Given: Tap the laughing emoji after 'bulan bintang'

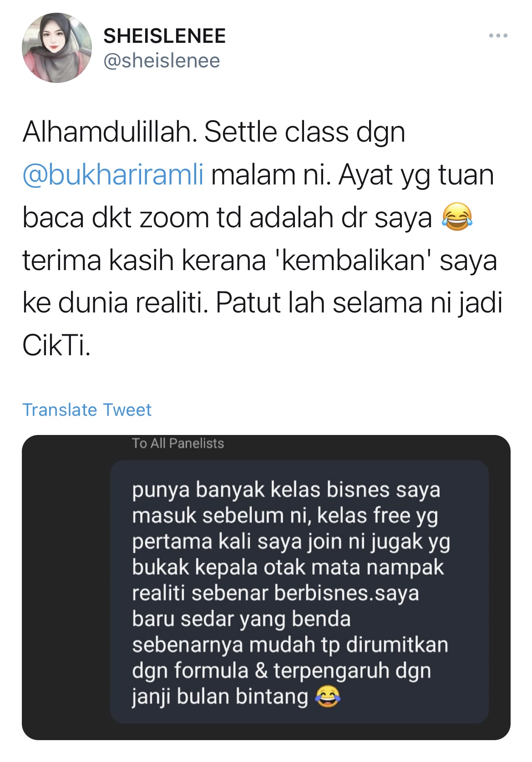Looking at the screenshot, I should tap(327, 697).
